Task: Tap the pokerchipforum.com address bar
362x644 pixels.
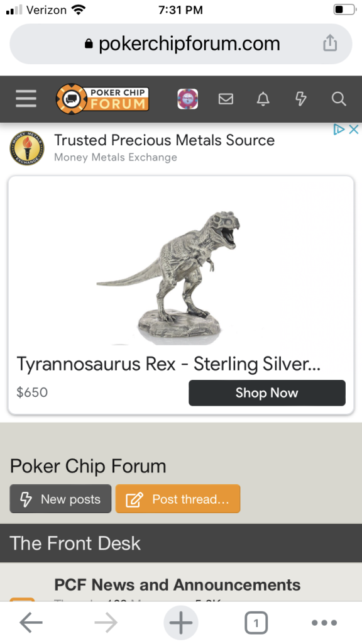Action: (x=181, y=43)
